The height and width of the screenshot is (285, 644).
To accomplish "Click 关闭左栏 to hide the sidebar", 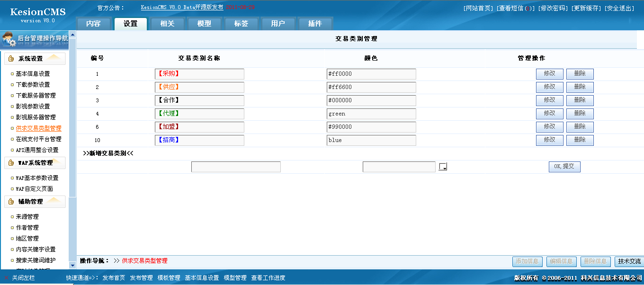I will pos(24,278).
